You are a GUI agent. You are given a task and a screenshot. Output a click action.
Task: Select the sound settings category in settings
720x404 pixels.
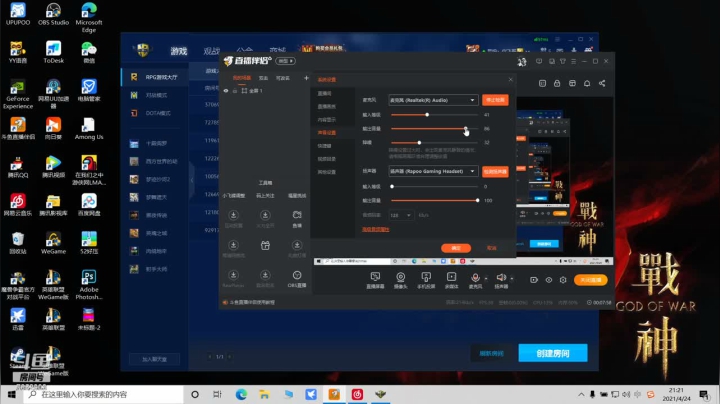pos(326,133)
